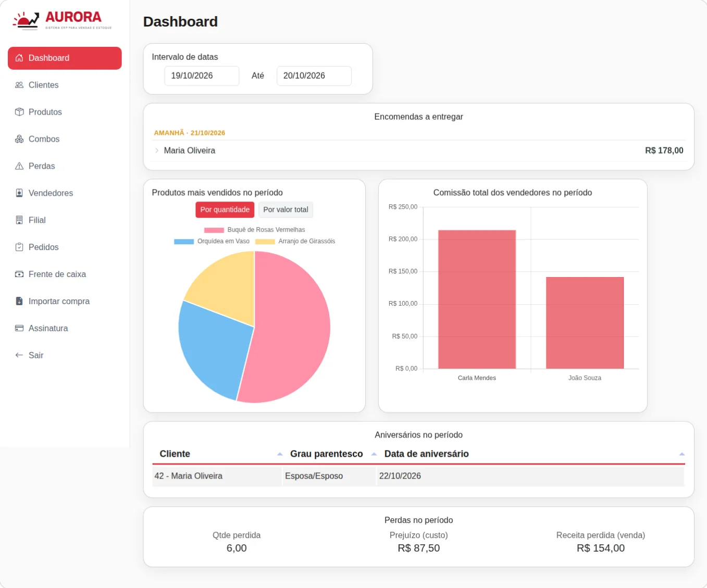Click the Carla Mendes axis label
This screenshot has height=588, width=707.
[477, 378]
